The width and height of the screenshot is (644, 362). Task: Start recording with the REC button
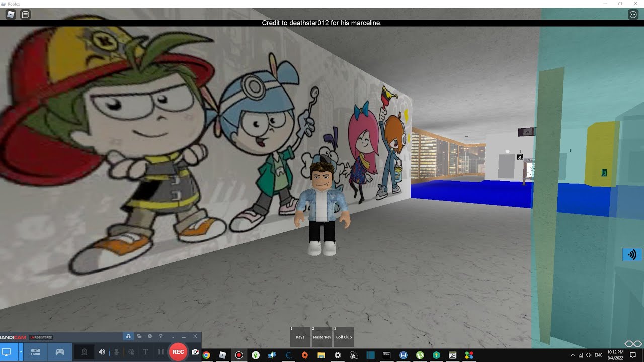coord(178,352)
